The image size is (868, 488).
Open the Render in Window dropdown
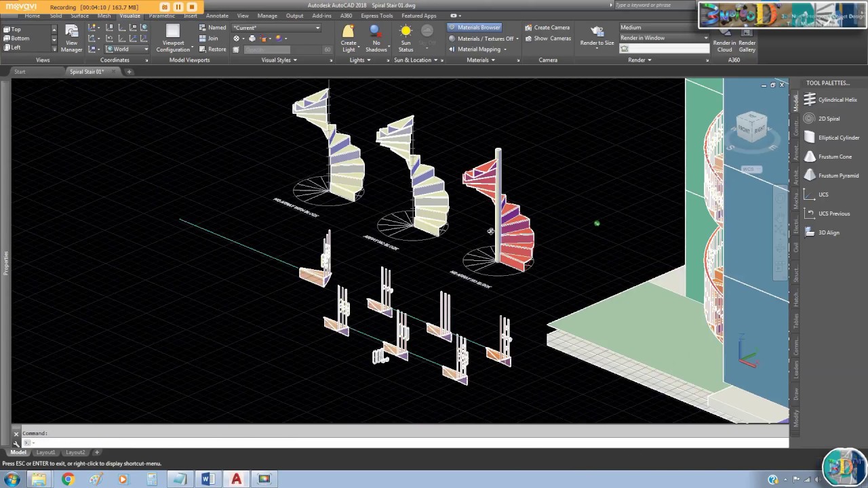point(663,38)
